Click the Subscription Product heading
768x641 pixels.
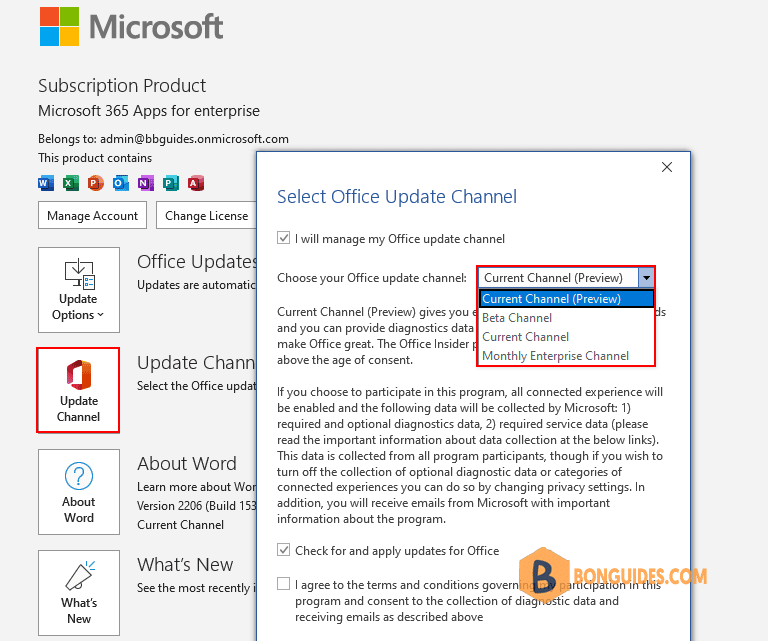[x=122, y=86]
